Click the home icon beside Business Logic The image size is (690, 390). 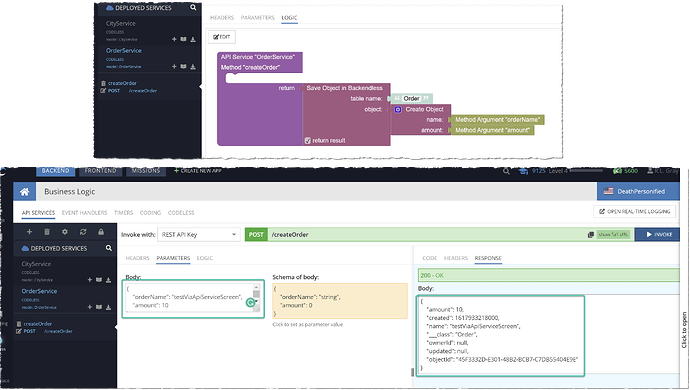point(25,191)
